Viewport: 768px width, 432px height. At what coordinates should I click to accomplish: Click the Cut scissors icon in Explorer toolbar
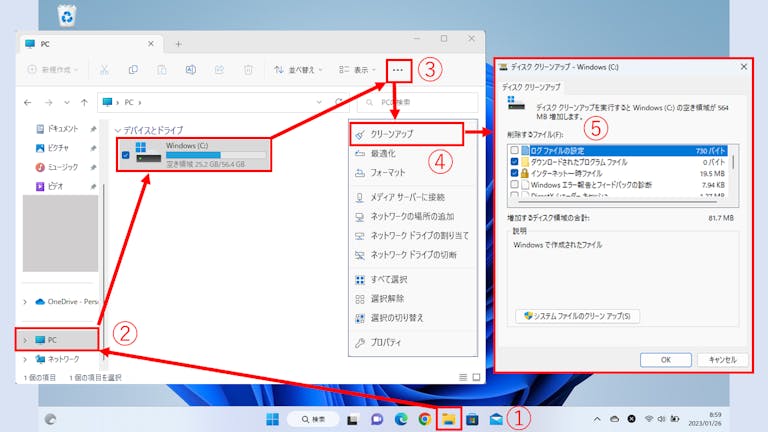click(x=104, y=70)
